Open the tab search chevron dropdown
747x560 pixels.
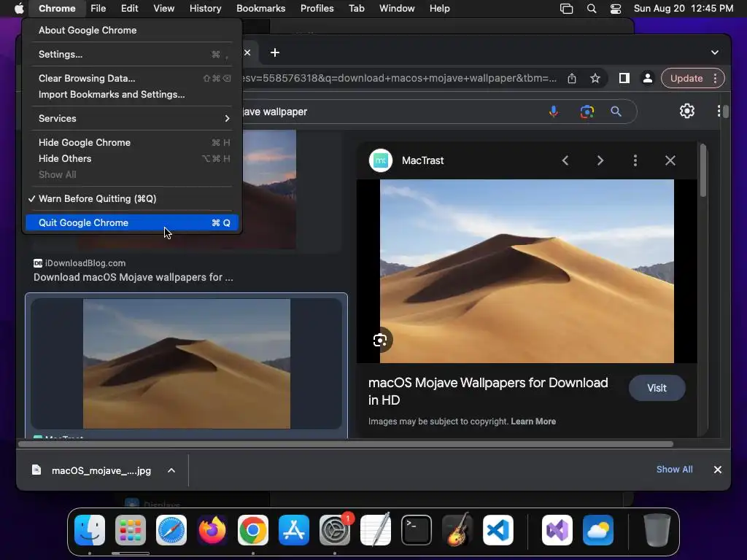coord(715,52)
